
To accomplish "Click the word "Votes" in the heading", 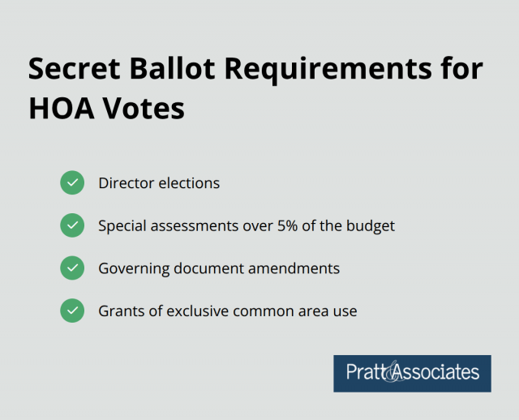I will (x=148, y=109).
